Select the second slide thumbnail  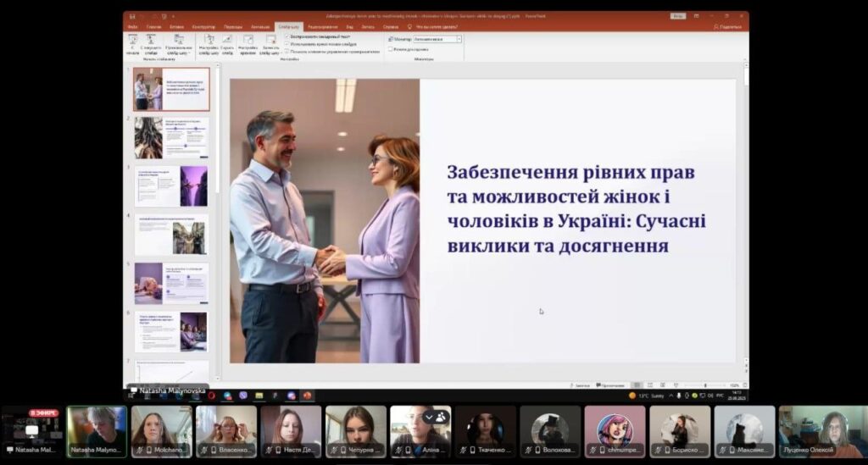pos(170,137)
